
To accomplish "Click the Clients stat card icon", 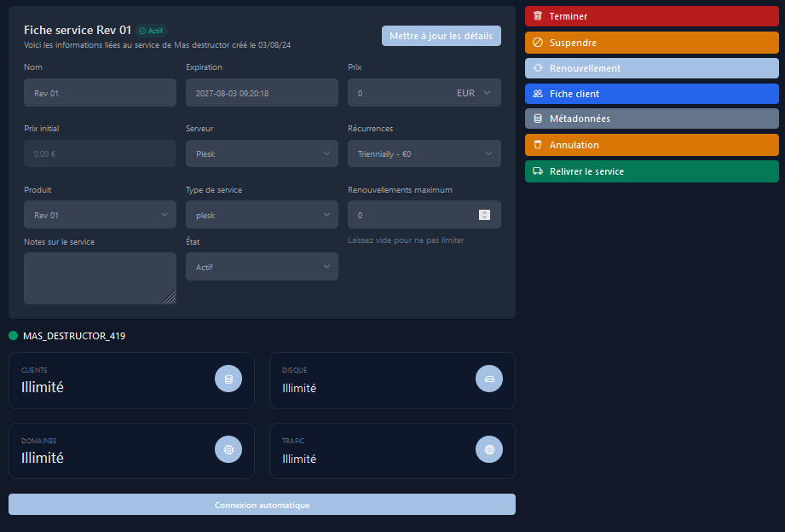I will pyautogui.click(x=228, y=378).
